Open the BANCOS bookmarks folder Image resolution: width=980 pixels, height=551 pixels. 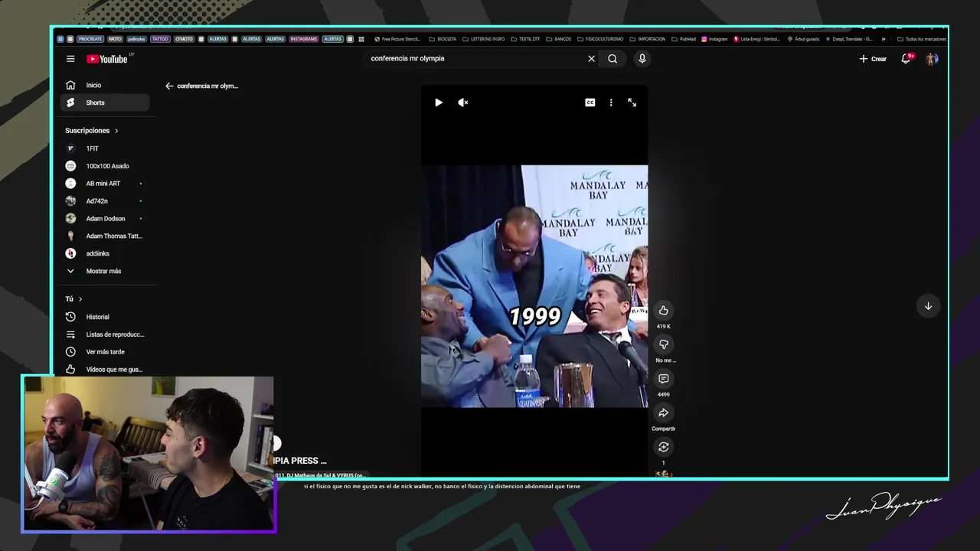[x=559, y=39]
